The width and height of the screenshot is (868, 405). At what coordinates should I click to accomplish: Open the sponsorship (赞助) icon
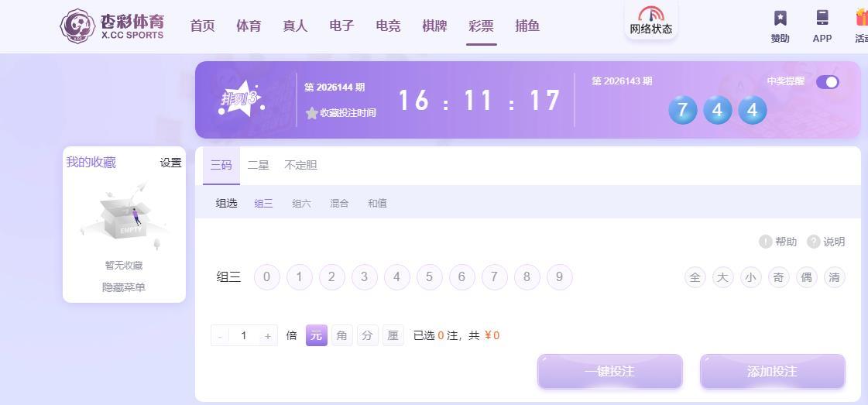click(x=780, y=19)
